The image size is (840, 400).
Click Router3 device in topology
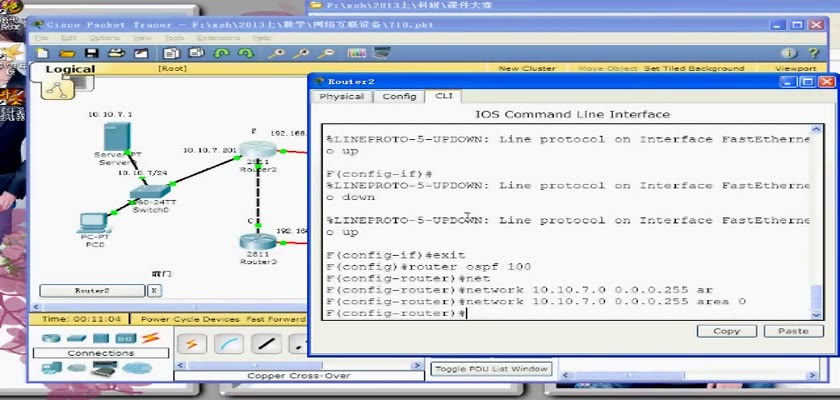click(x=258, y=242)
